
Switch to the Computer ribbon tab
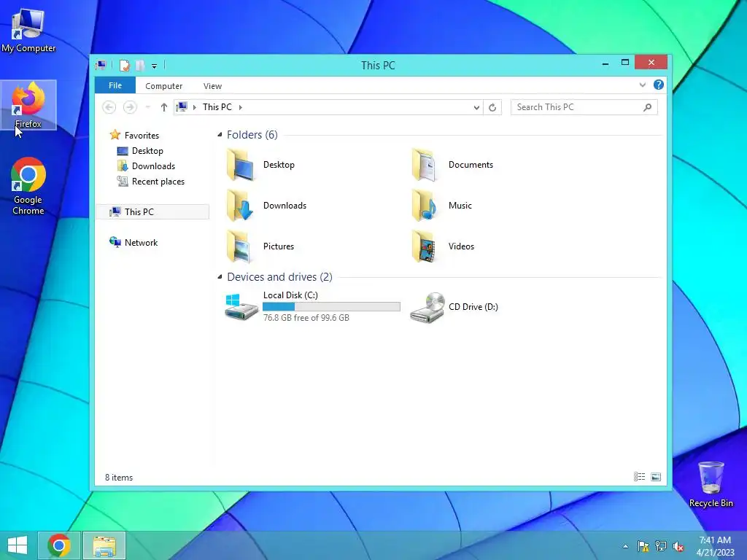164,86
